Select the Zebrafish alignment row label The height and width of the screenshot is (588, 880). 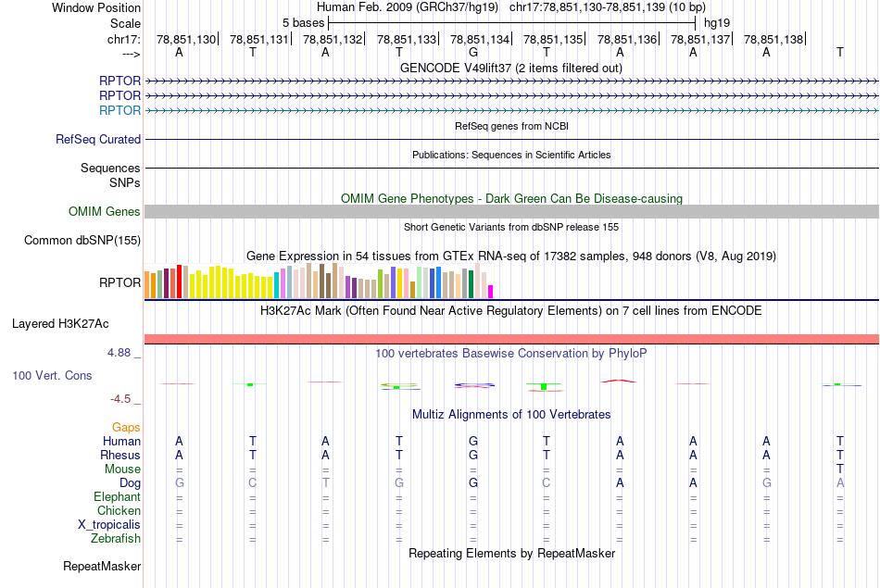click(x=116, y=539)
